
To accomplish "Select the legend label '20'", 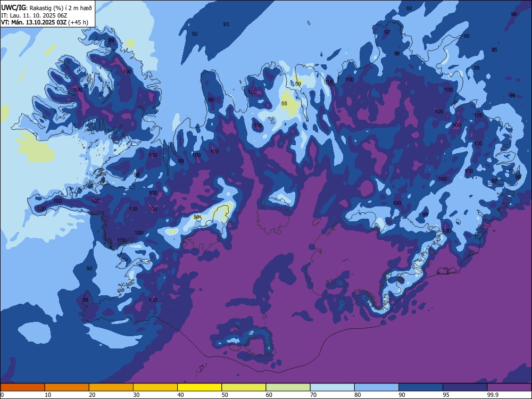I will point(92,395).
